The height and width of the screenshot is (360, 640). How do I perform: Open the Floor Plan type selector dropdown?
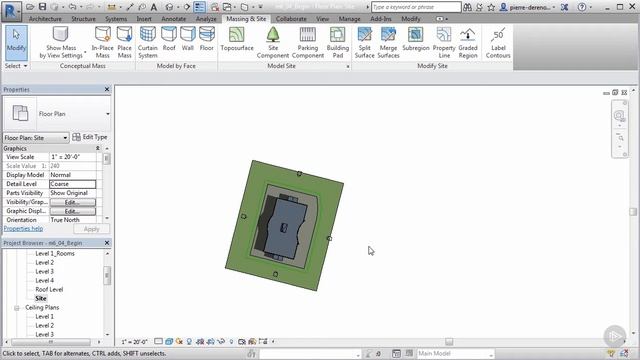pyautogui.click(x=108, y=114)
